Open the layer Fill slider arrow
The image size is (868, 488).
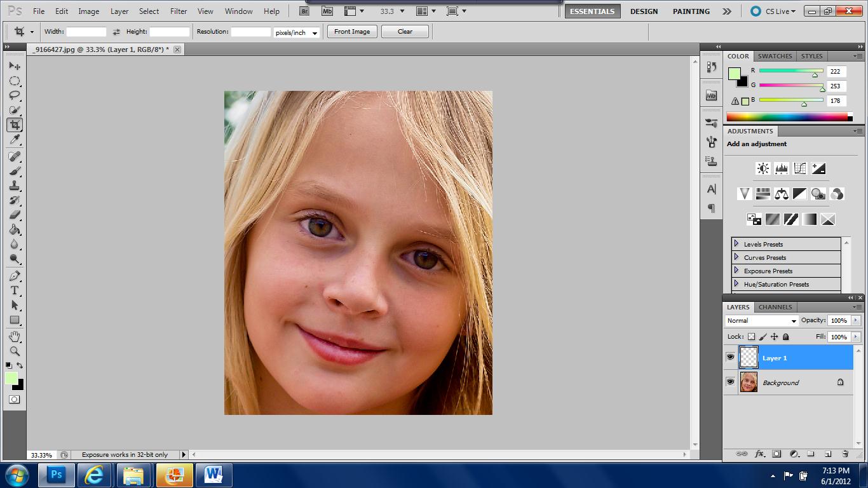855,337
